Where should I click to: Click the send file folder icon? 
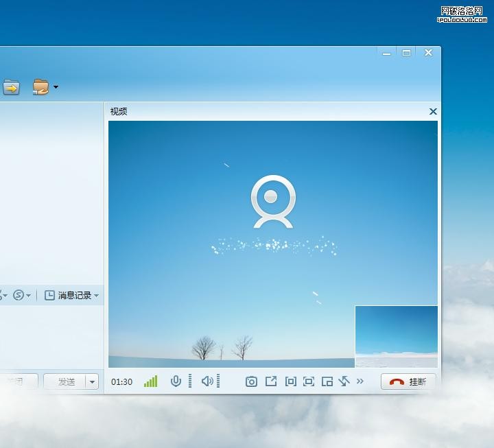point(11,87)
